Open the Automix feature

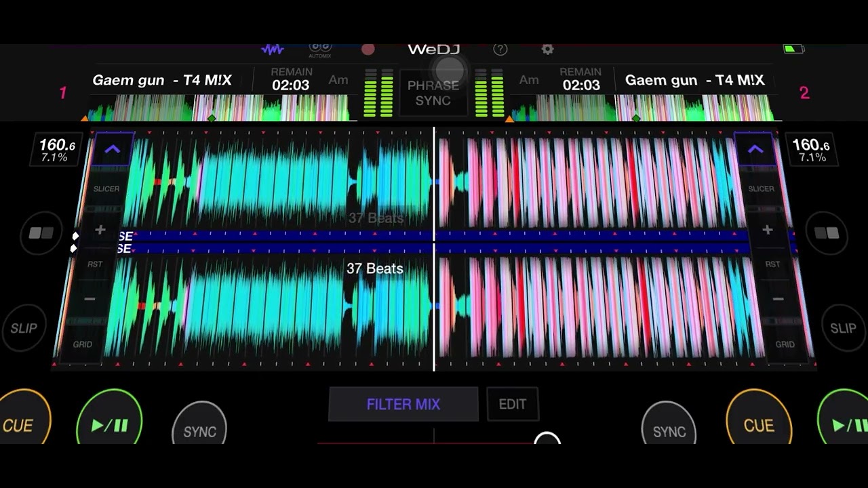click(x=320, y=49)
